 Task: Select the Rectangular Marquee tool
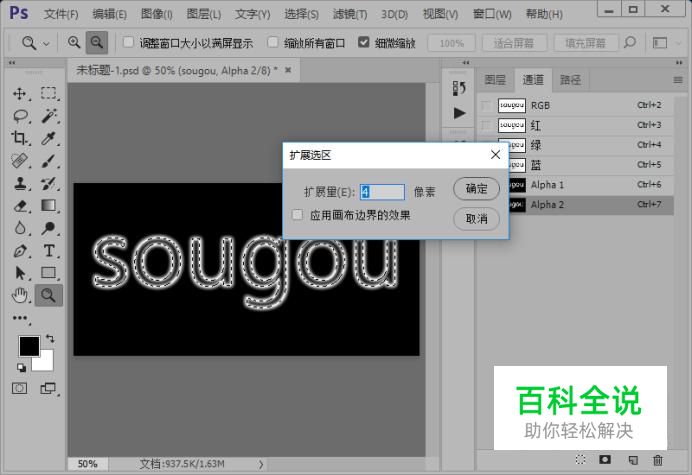(49, 93)
